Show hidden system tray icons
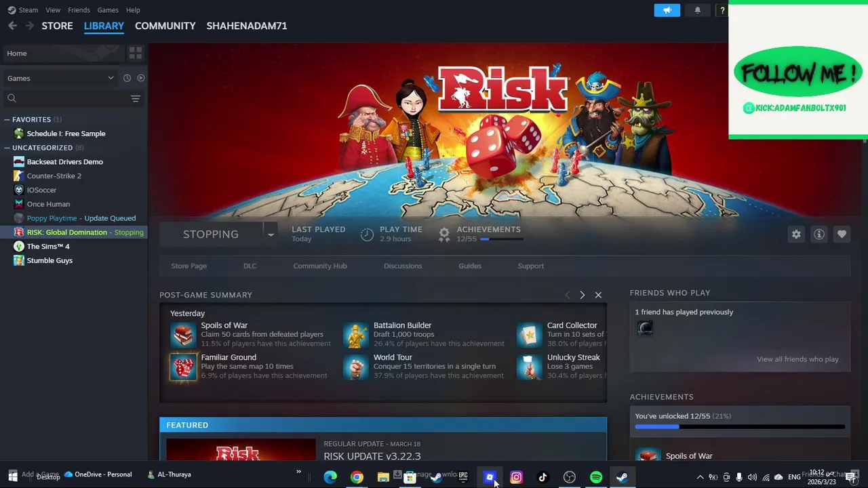This screenshot has height=488, width=868. [700, 477]
